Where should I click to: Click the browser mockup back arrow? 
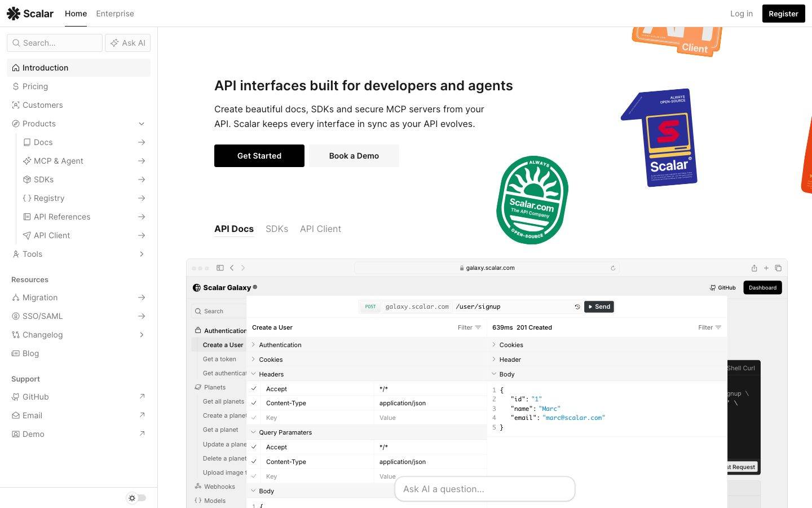(232, 268)
